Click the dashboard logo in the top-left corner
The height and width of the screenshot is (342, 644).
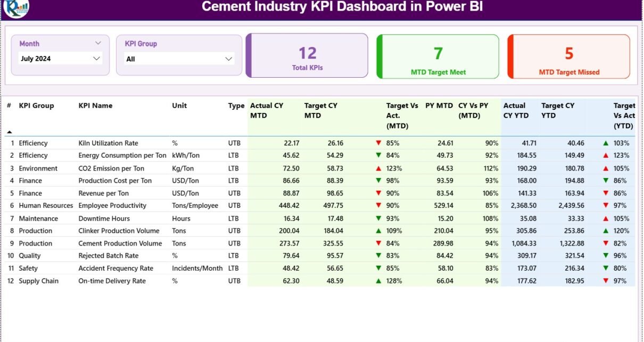point(16,8)
